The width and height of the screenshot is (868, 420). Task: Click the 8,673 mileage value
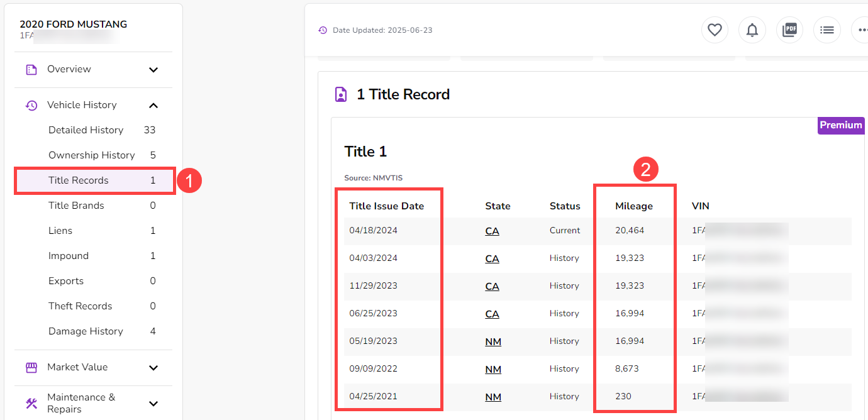click(627, 369)
